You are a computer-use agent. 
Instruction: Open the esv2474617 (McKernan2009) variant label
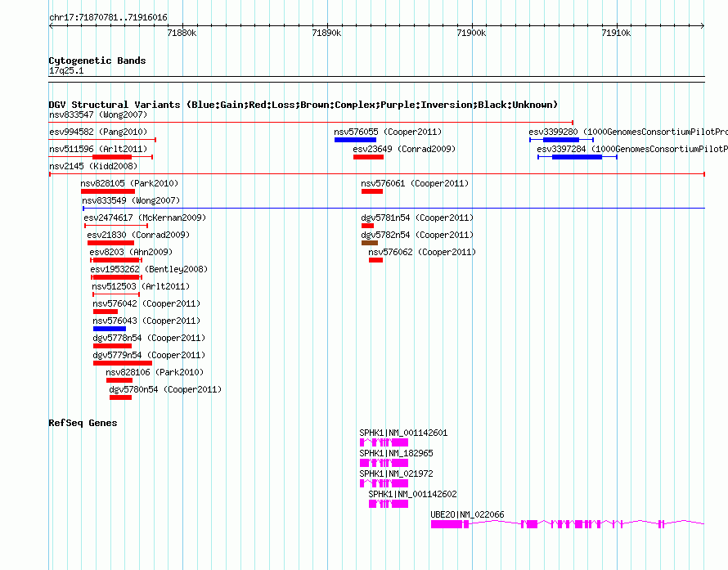pyautogui.click(x=145, y=218)
